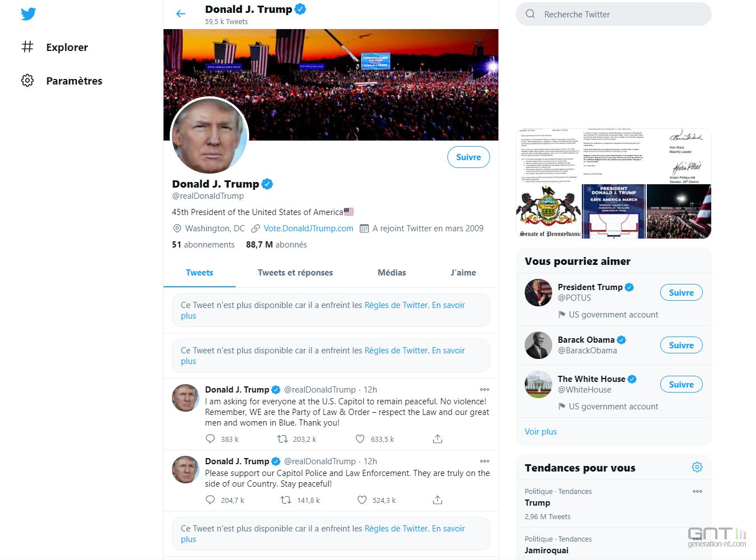The height and width of the screenshot is (560, 756).
Task: Open more options on 'Capitol Police' tweet
Action: click(484, 461)
